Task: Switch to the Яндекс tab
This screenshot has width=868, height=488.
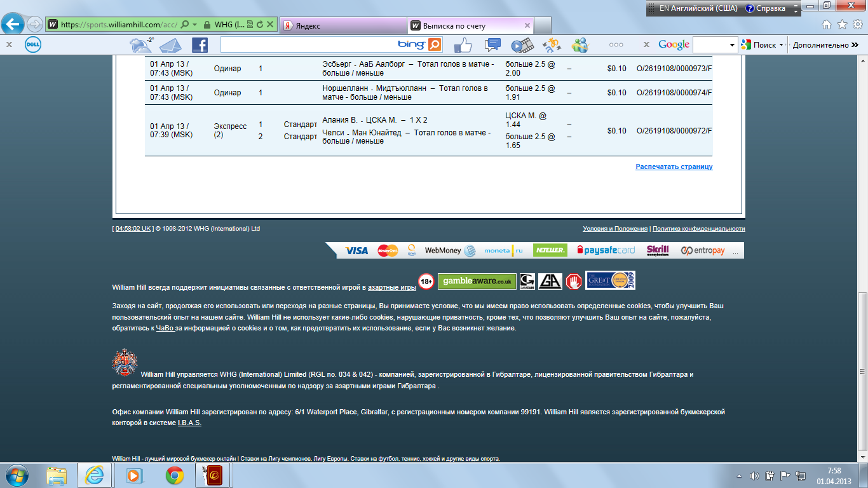Action: coord(343,26)
